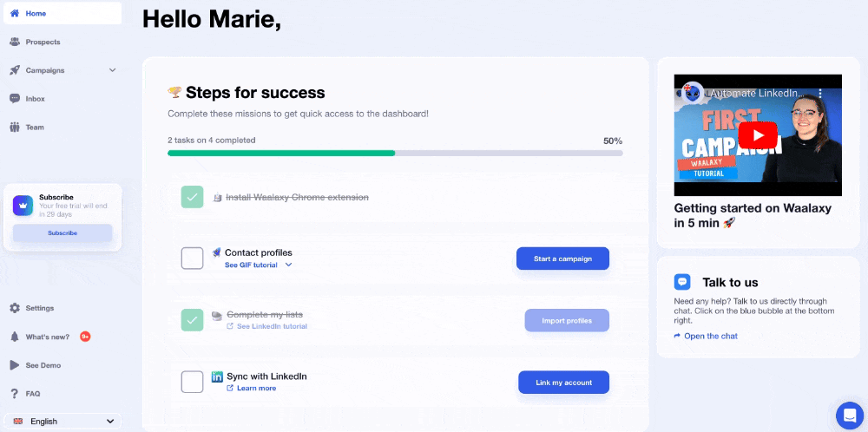The image size is (868, 432).
Task: Click the See Demo play icon
Action: tap(15, 365)
